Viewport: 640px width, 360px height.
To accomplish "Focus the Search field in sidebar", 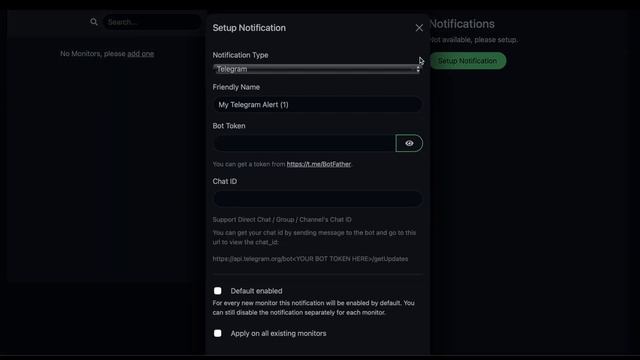I will pyautogui.click(x=152, y=22).
